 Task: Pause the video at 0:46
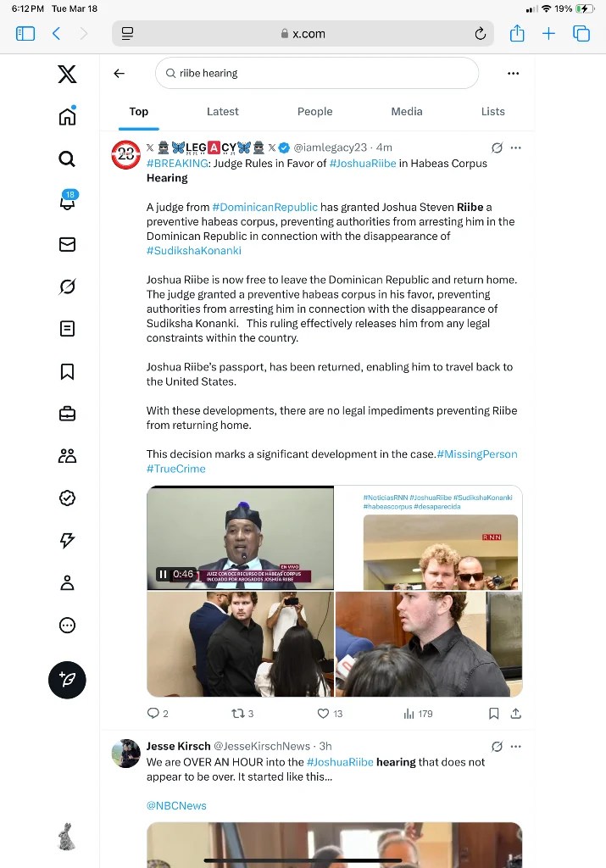pos(164,574)
